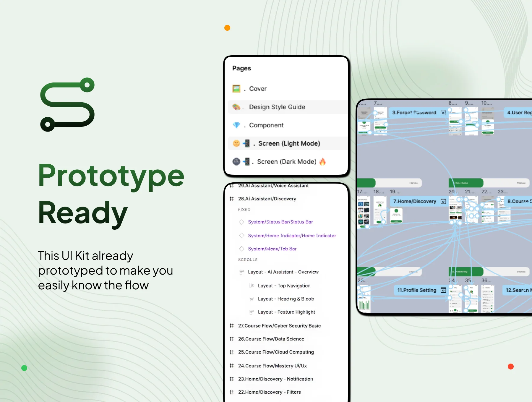Viewport: 532px width, 402px height.
Task: Click play icon on 11.Profile Setting flow
Action: (x=443, y=290)
